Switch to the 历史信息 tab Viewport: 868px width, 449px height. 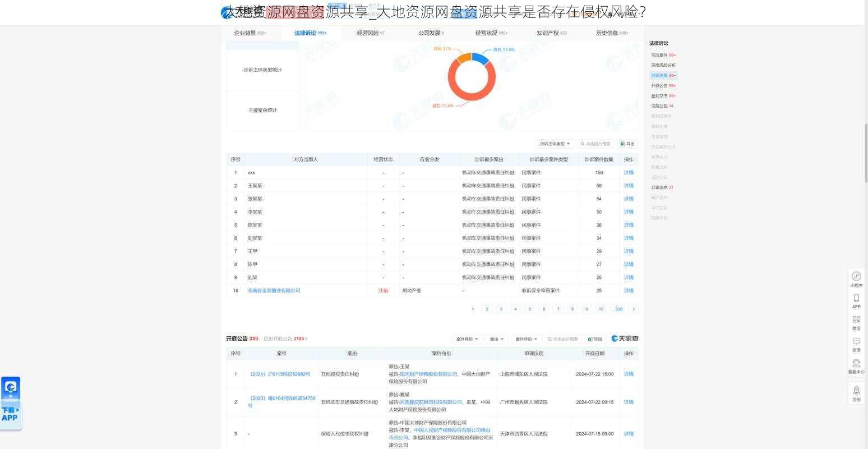click(612, 33)
